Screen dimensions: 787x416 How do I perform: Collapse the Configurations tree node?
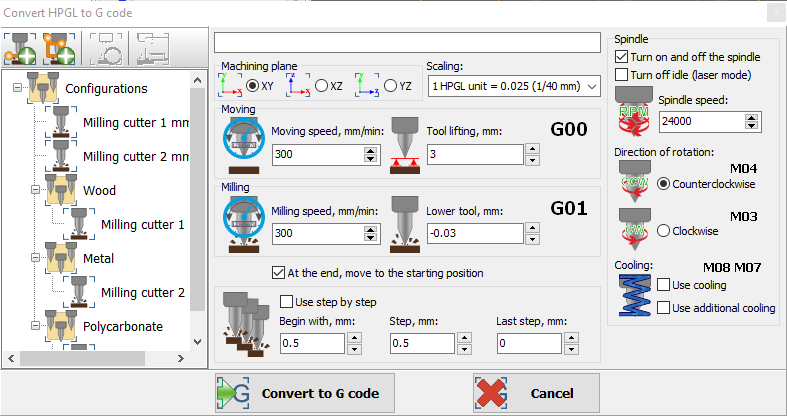[x=18, y=88]
